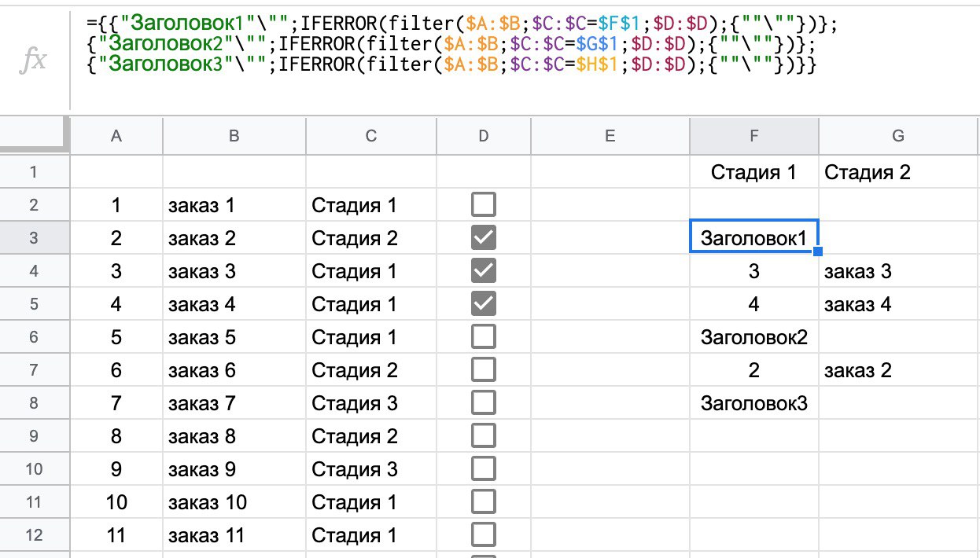The width and height of the screenshot is (980, 558).
Task: Click in the formula bar text
Action: click(456, 44)
